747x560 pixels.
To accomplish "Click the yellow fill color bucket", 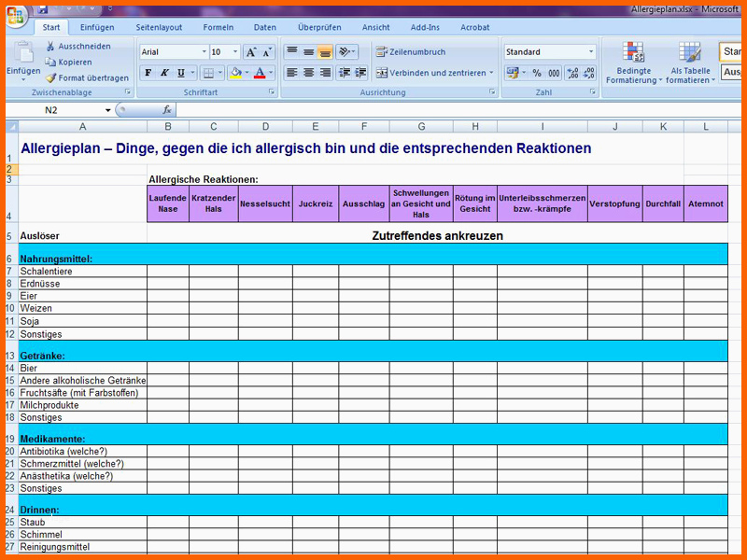I will (x=235, y=73).
